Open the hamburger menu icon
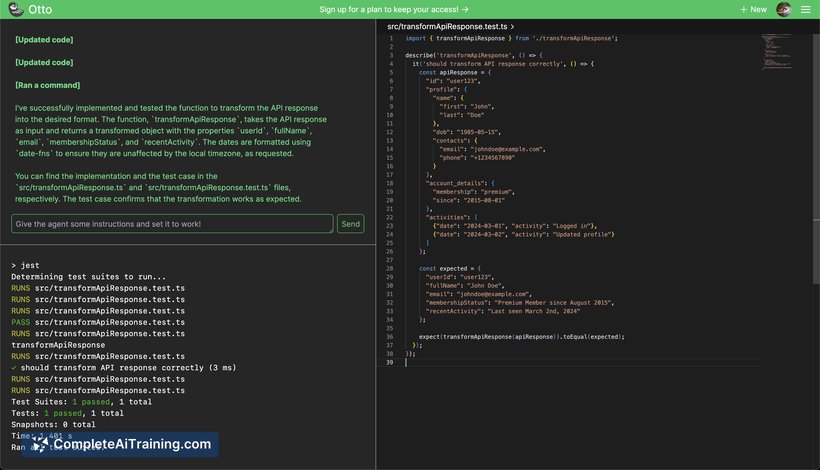 point(806,9)
